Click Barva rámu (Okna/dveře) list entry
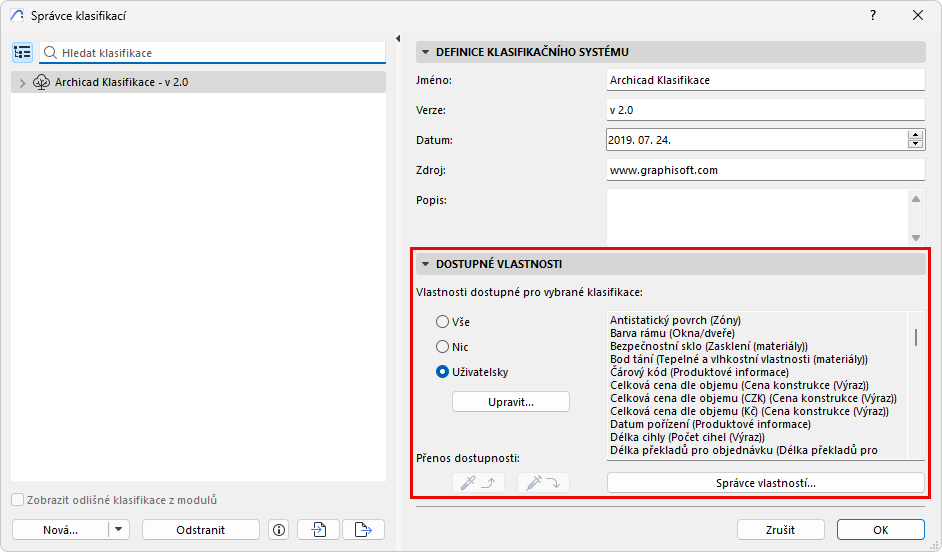 click(x=672, y=333)
